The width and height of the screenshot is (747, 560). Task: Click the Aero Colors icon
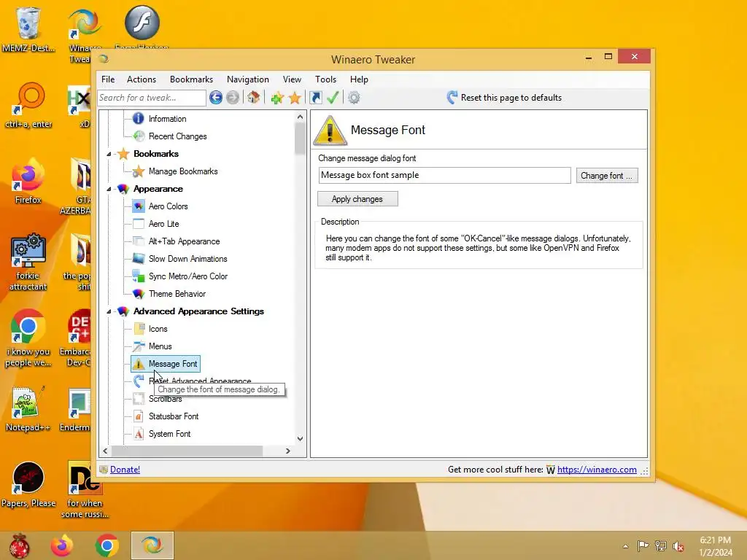[x=139, y=206]
